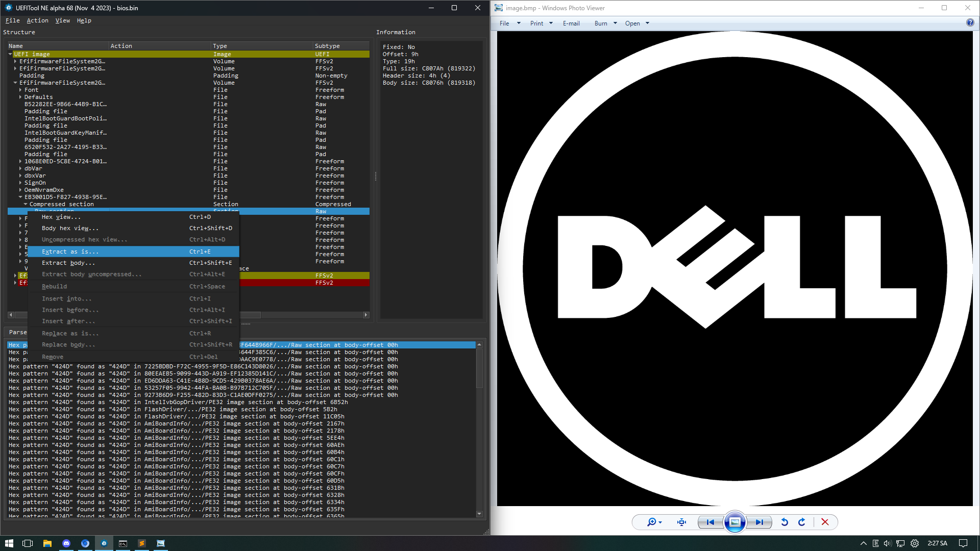Screen dimensions: 980x551
Task: Choose Body hex view... from context menu
Action: point(70,228)
